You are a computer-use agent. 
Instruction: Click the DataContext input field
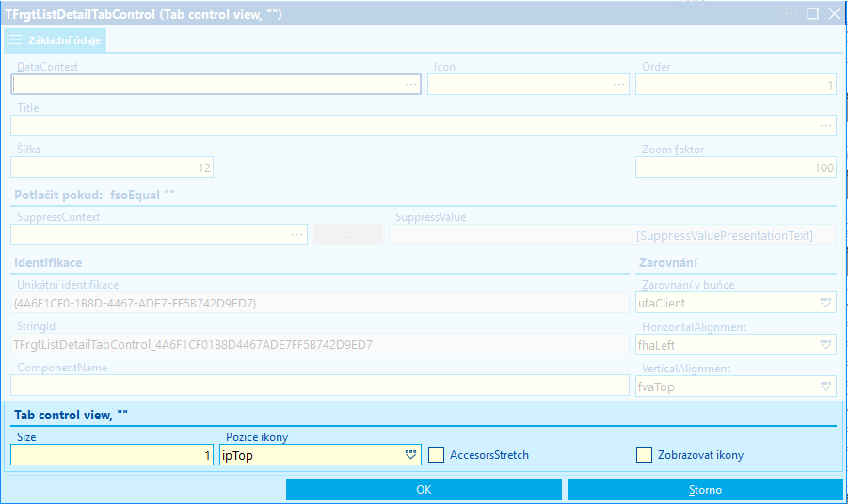pos(216,85)
